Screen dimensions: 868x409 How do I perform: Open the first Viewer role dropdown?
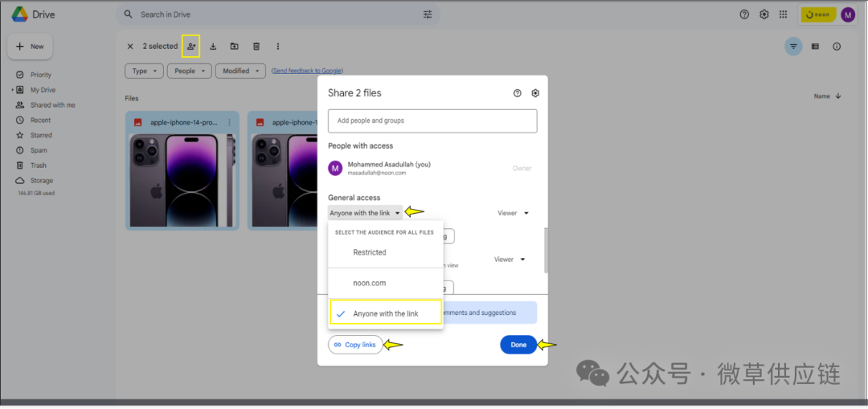[x=513, y=212]
